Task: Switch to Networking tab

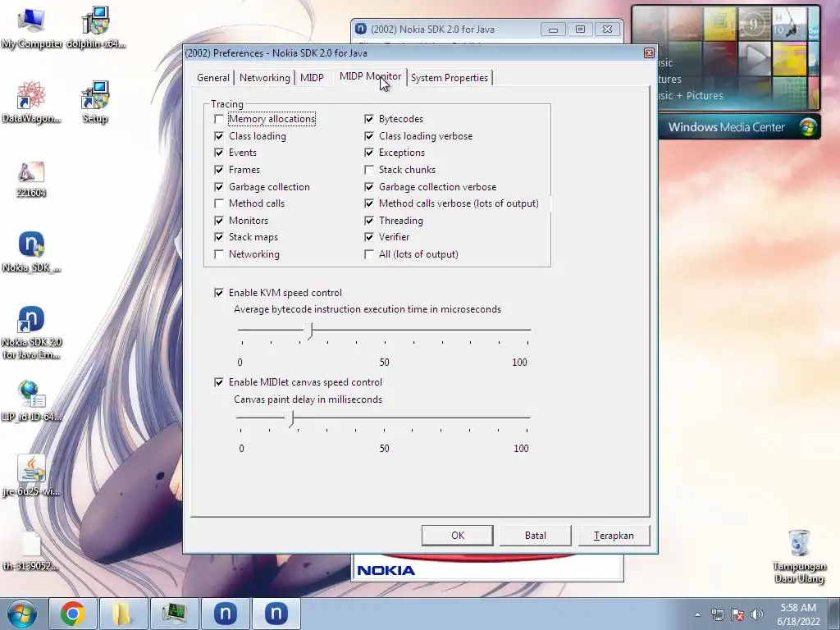Action: coord(265,78)
